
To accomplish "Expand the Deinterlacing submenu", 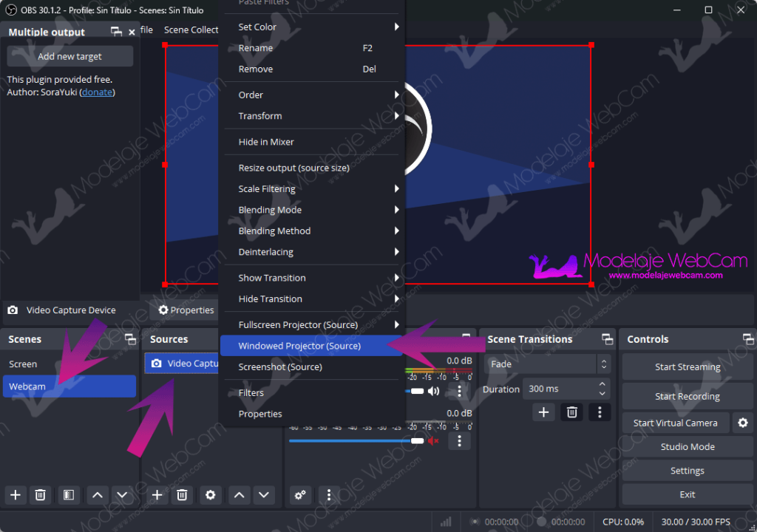I will click(x=312, y=252).
